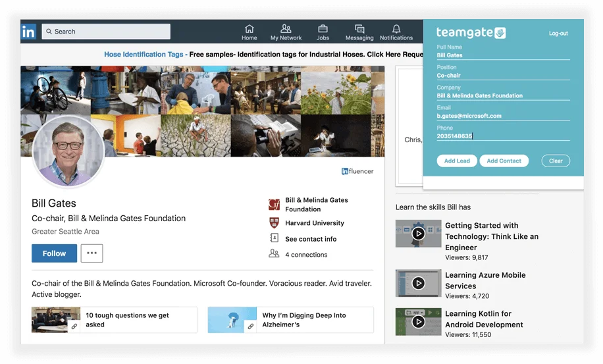Click the headline 'Co-chair, Bill & Melinda Gates Foundation'

tap(109, 219)
